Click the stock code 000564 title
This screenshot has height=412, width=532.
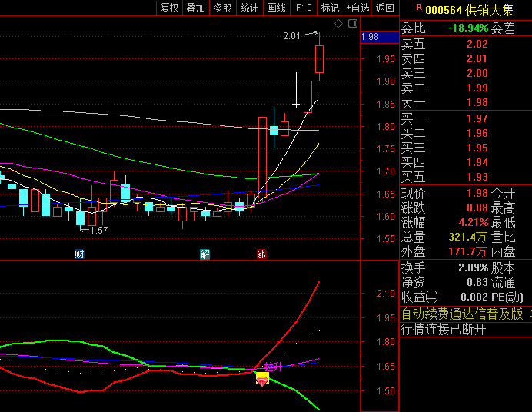point(445,8)
